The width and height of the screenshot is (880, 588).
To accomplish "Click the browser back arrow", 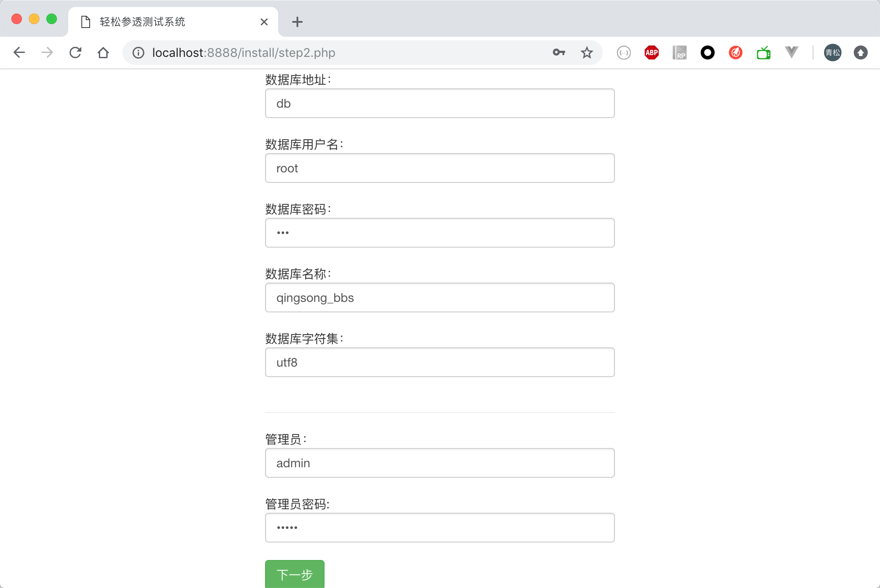I will tap(19, 52).
